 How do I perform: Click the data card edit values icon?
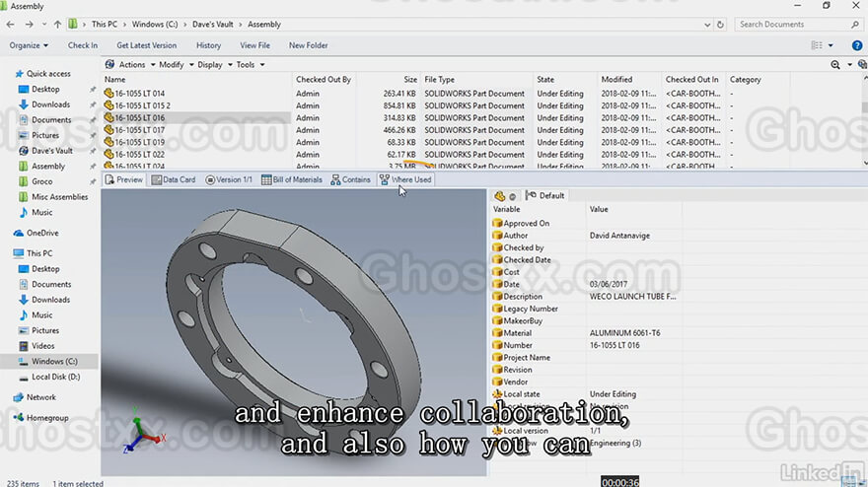pyautogui.click(x=499, y=196)
